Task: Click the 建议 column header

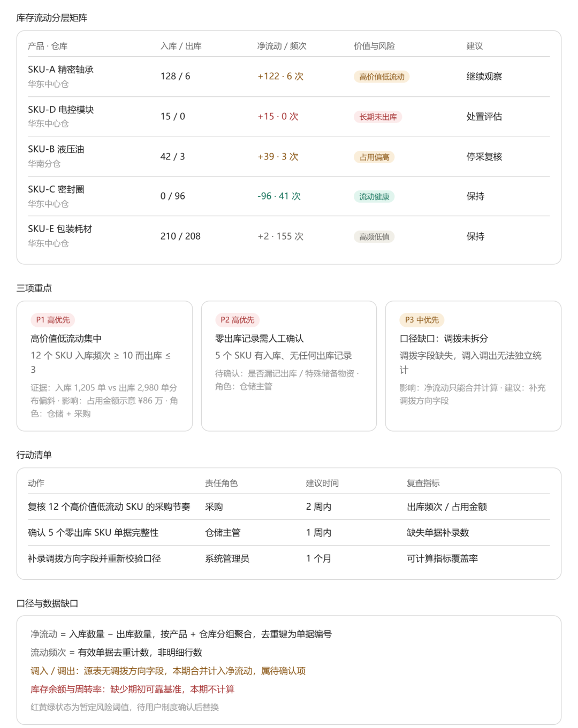Action: click(475, 46)
